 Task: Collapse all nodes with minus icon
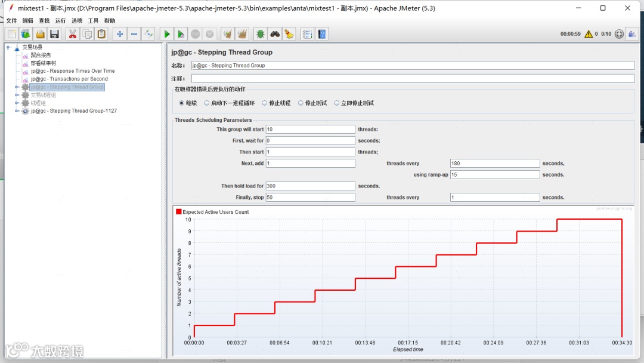(x=134, y=34)
